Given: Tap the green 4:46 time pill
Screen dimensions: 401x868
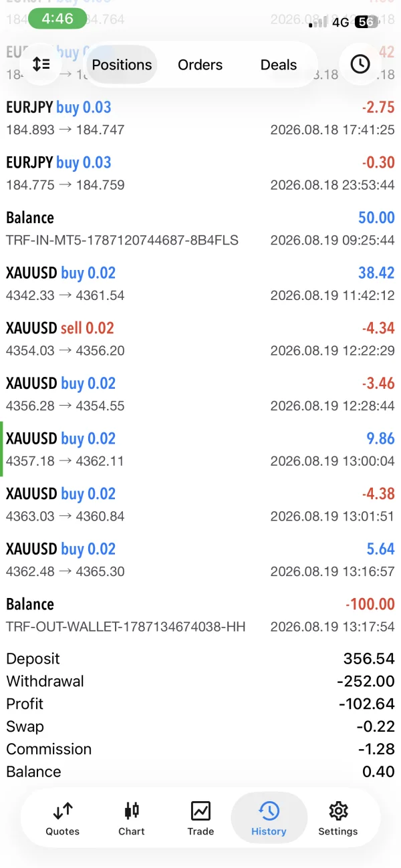Looking at the screenshot, I should pos(57,19).
